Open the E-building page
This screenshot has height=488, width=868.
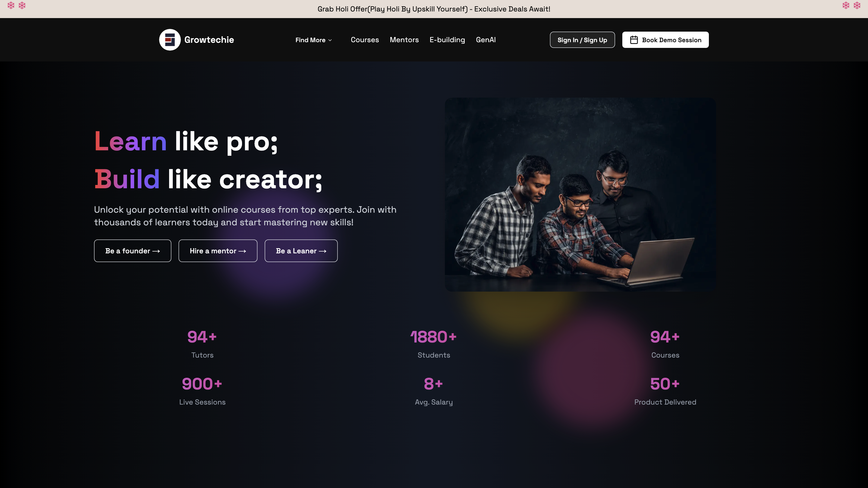pos(447,40)
